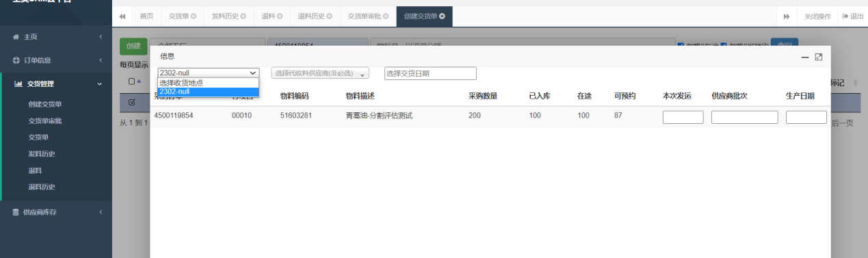Click the database icon beside 供应商库存
The height and width of the screenshot is (258, 868).
[x=16, y=212]
